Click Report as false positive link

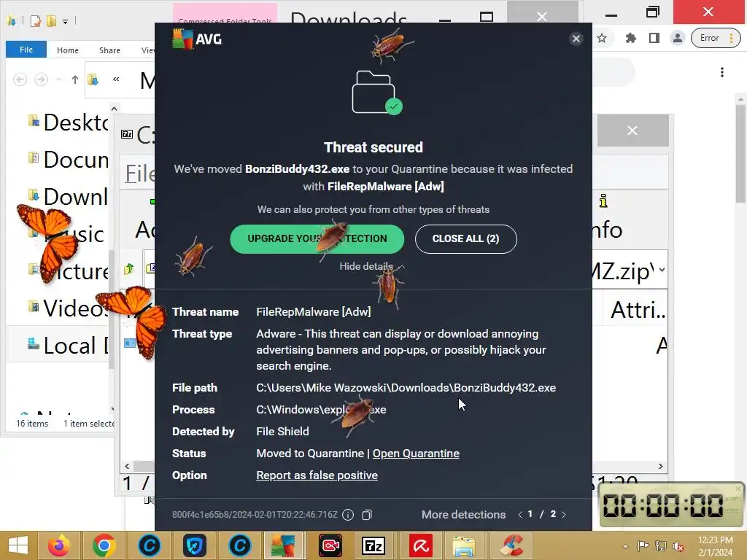tap(317, 475)
